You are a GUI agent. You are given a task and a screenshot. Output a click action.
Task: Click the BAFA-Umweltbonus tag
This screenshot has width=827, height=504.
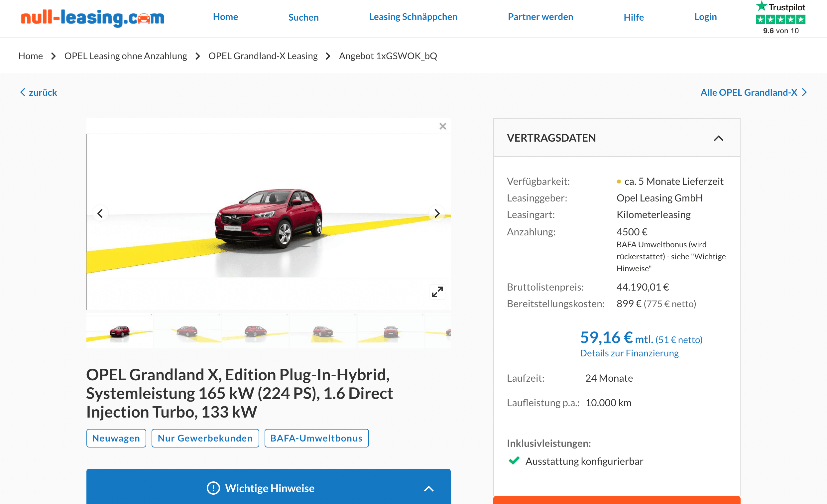[316, 438]
